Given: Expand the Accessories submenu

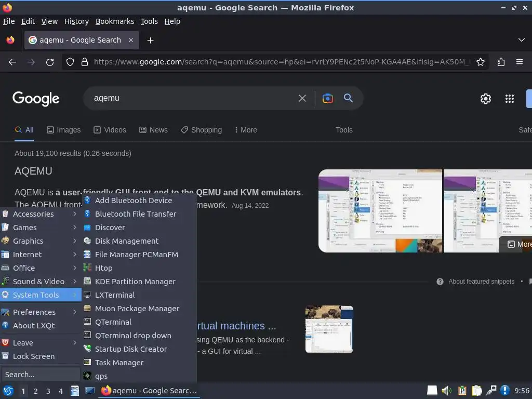Looking at the screenshot, I should click(41, 214).
